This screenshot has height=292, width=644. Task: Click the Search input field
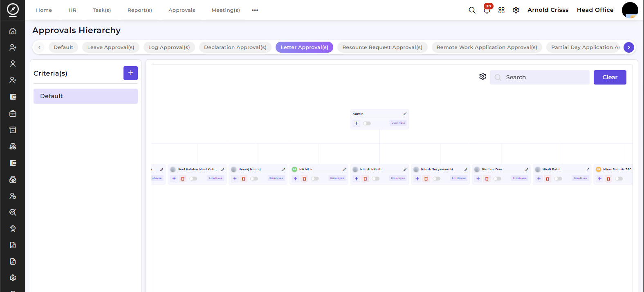click(x=540, y=77)
